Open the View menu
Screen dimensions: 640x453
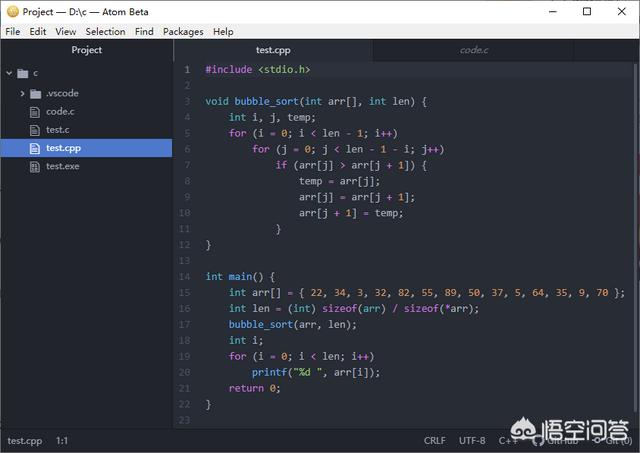pyautogui.click(x=66, y=31)
